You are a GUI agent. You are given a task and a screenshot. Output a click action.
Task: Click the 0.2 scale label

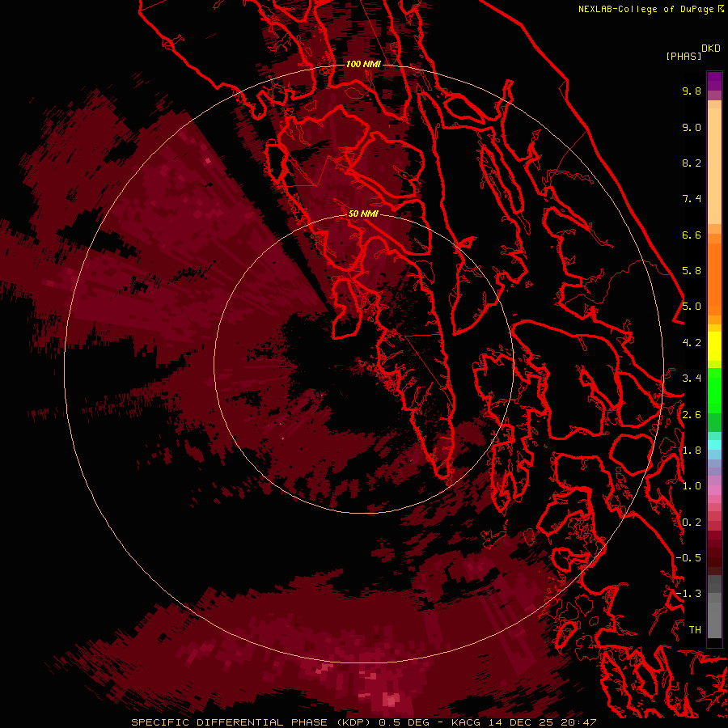(x=692, y=523)
